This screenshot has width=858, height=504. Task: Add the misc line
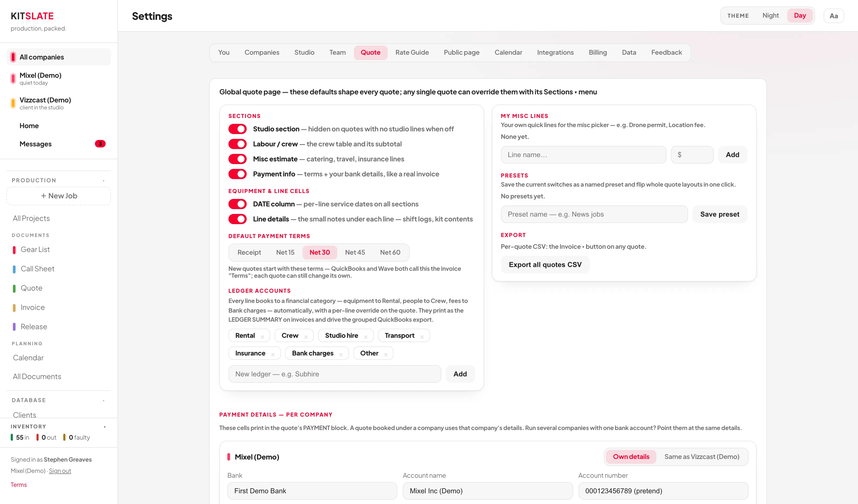pos(732,155)
